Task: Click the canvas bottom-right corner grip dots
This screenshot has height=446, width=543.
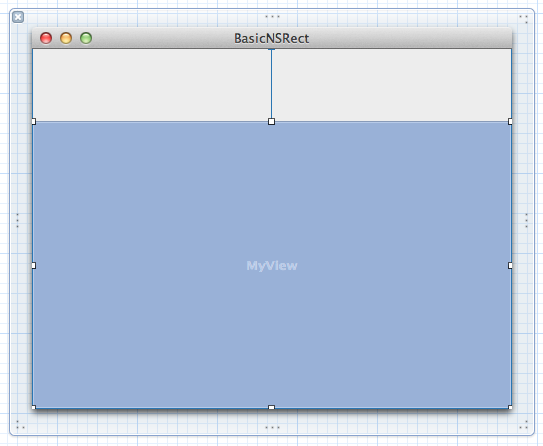Action: pos(523,425)
